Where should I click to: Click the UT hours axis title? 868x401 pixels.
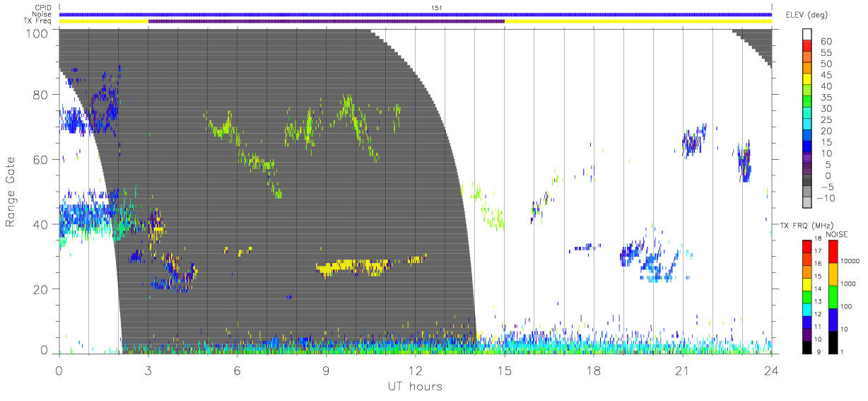click(415, 386)
